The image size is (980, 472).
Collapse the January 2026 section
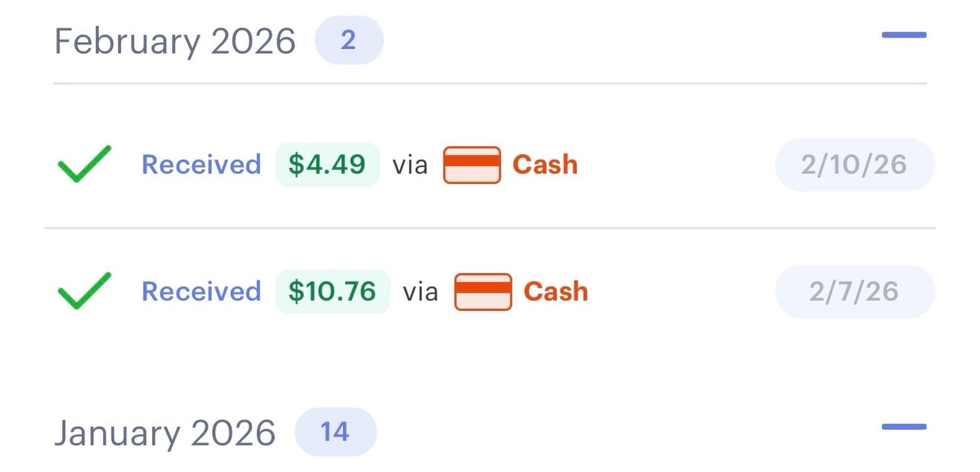(904, 426)
